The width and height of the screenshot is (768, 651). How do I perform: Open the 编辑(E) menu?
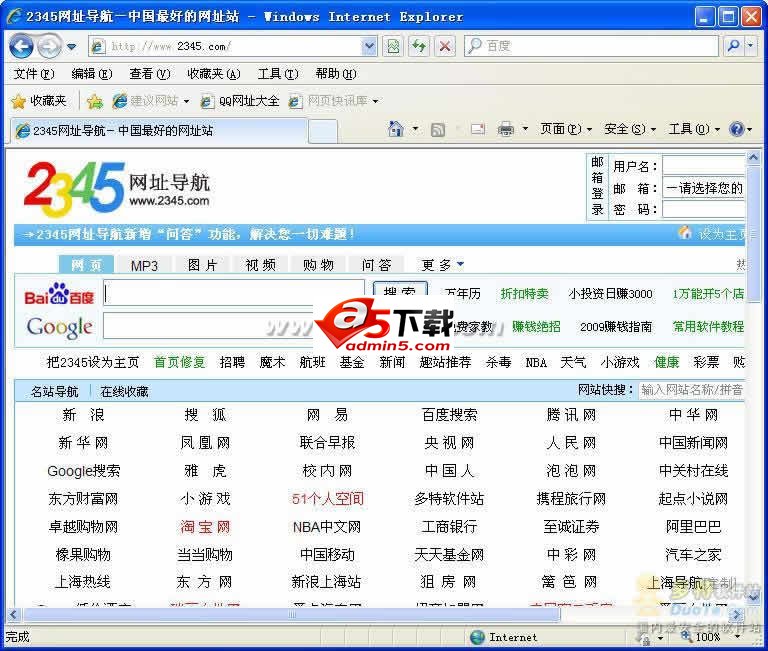92,74
